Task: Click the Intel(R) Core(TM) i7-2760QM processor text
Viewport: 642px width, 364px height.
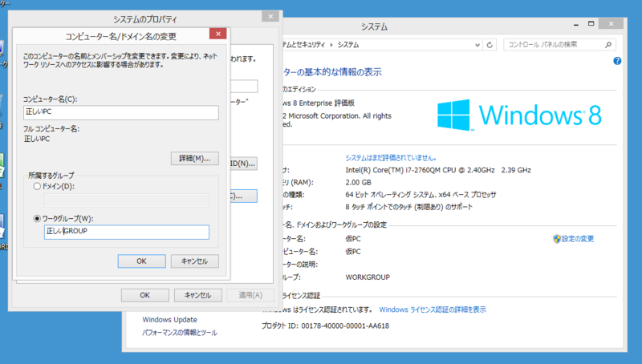Action: pyautogui.click(x=438, y=170)
